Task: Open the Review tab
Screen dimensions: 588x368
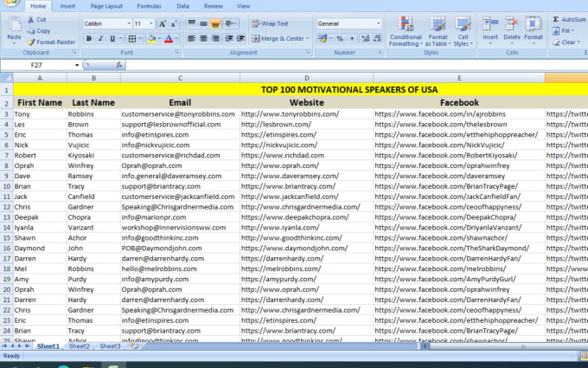Action: coord(214,6)
